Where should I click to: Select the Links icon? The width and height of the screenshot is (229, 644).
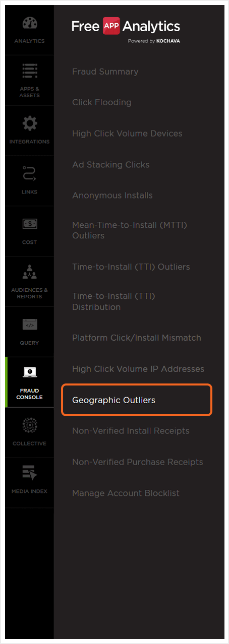29,174
